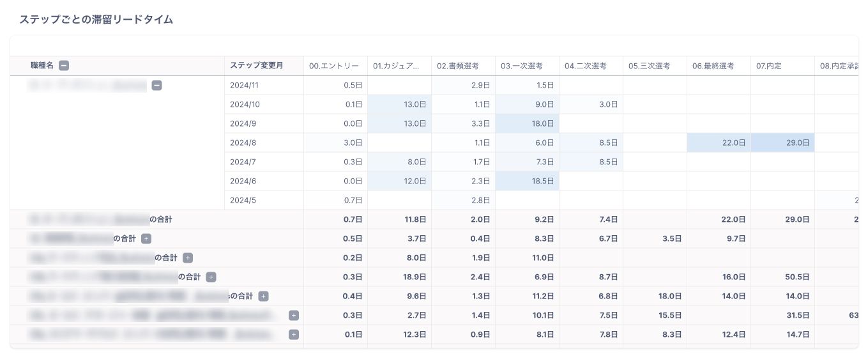Click the highlighted 29.0日 cell in 2024/8 row
Screen dimensions: 868x356
(x=782, y=143)
